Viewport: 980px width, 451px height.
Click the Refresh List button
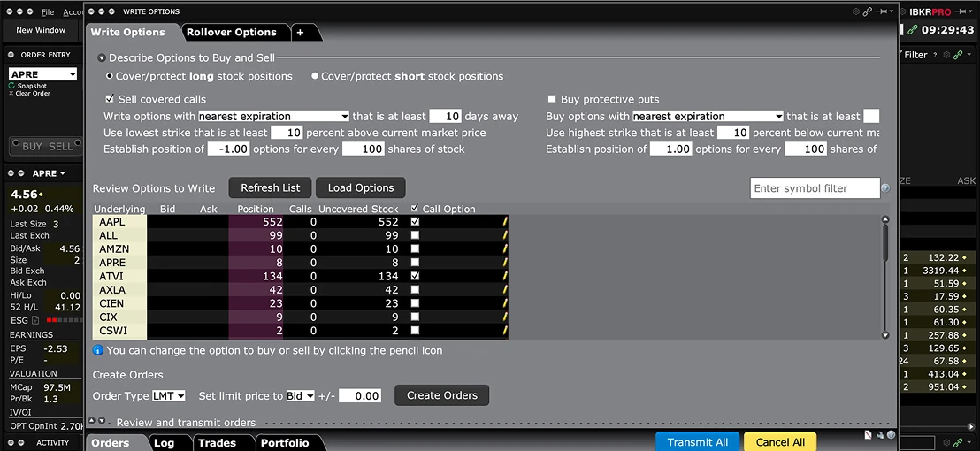[x=270, y=187]
